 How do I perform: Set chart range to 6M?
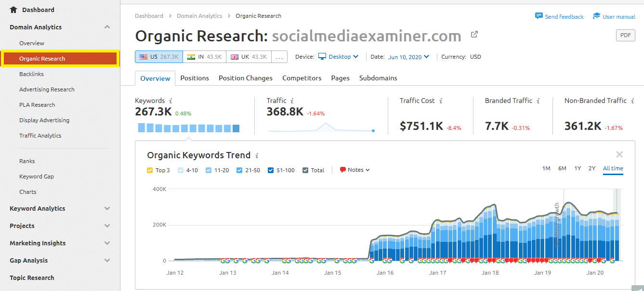tap(562, 168)
